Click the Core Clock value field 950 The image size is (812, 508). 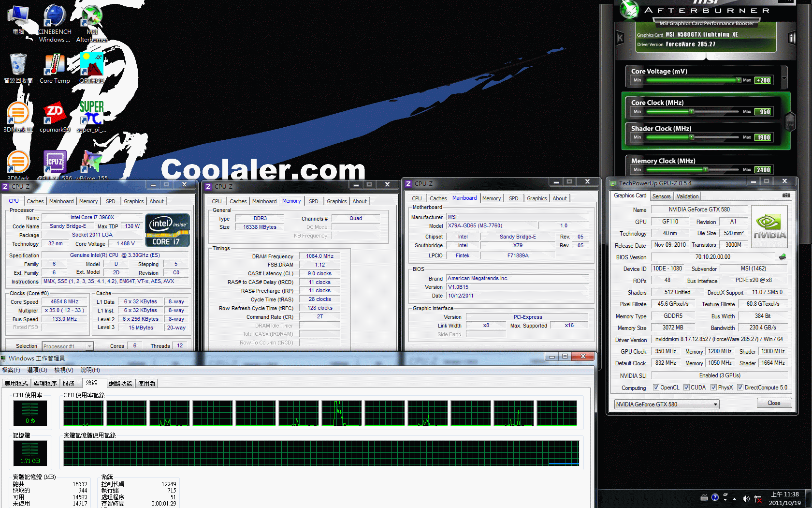coord(763,112)
